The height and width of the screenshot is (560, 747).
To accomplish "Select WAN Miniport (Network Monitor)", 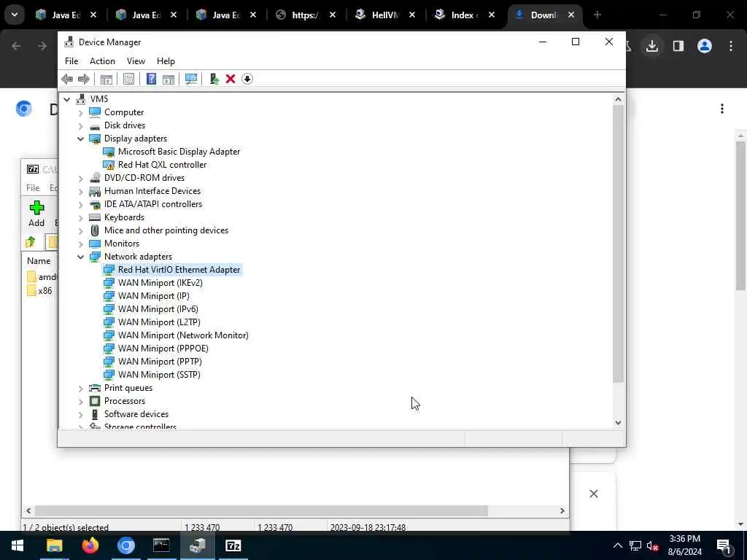I will click(183, 335).
